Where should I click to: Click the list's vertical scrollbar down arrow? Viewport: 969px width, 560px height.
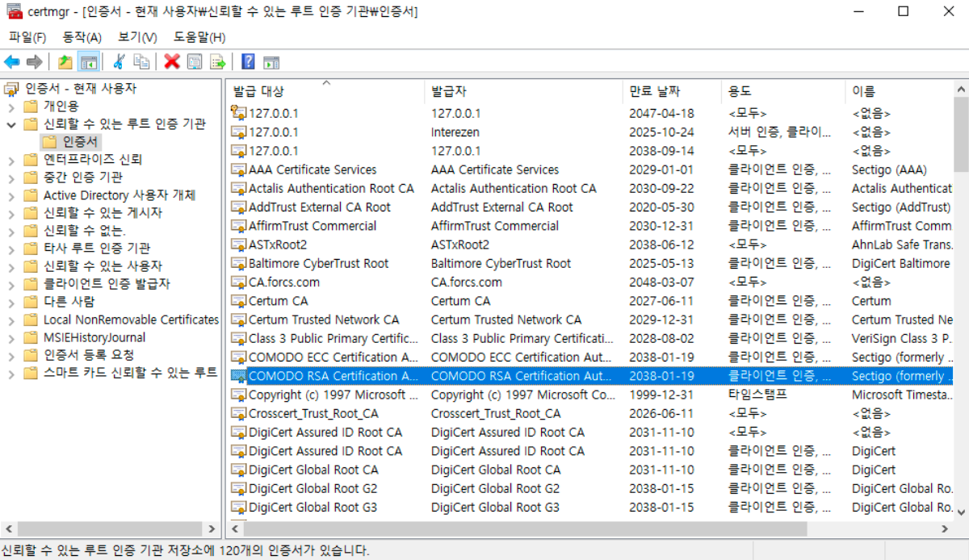[961, 511]
